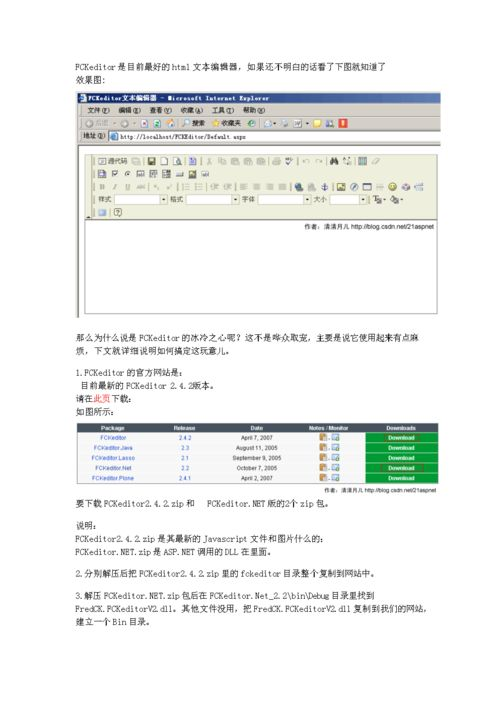The width and height of the screenshot is (500, 707).
Task: Click Download button for FCKeditor.Java row
Action: (x=401, y=448)
